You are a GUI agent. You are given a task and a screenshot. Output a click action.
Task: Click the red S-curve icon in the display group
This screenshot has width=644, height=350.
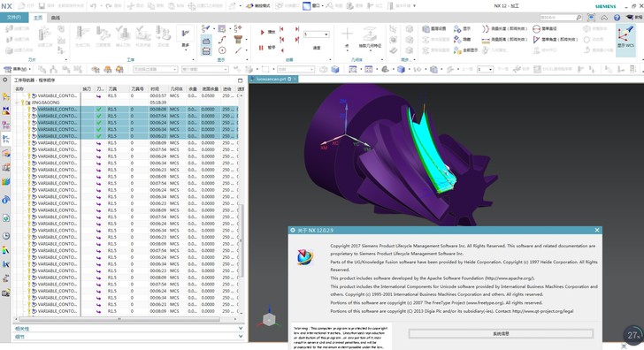coord(222,40)
